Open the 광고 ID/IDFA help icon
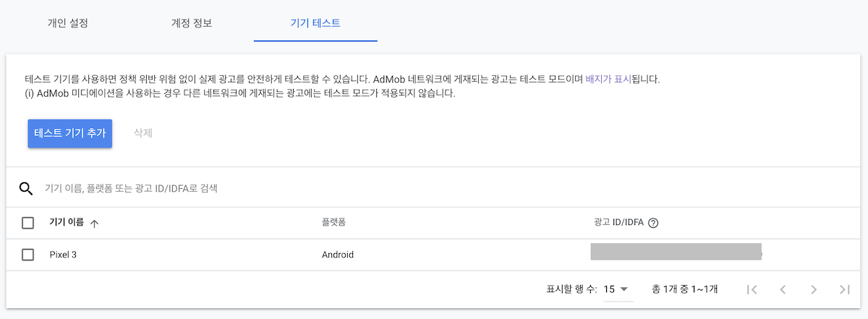The height and width of the screenshot is (319, 868). coord(653,223)
